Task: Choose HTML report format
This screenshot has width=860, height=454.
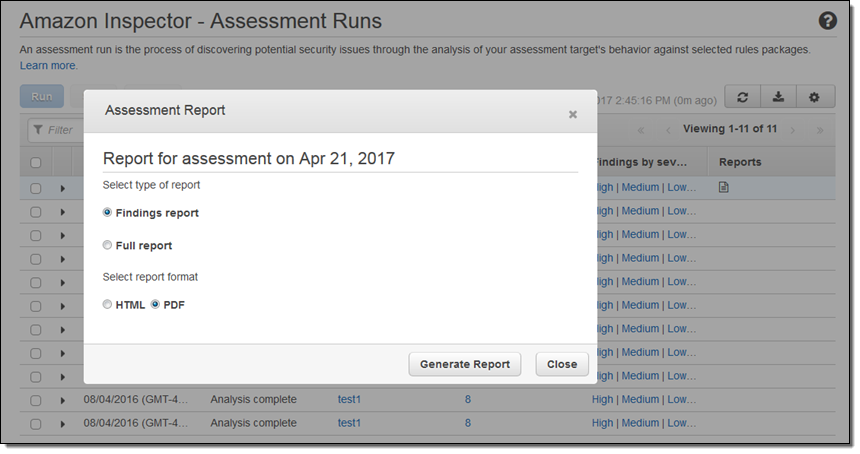Action: (x=108, y=305)
